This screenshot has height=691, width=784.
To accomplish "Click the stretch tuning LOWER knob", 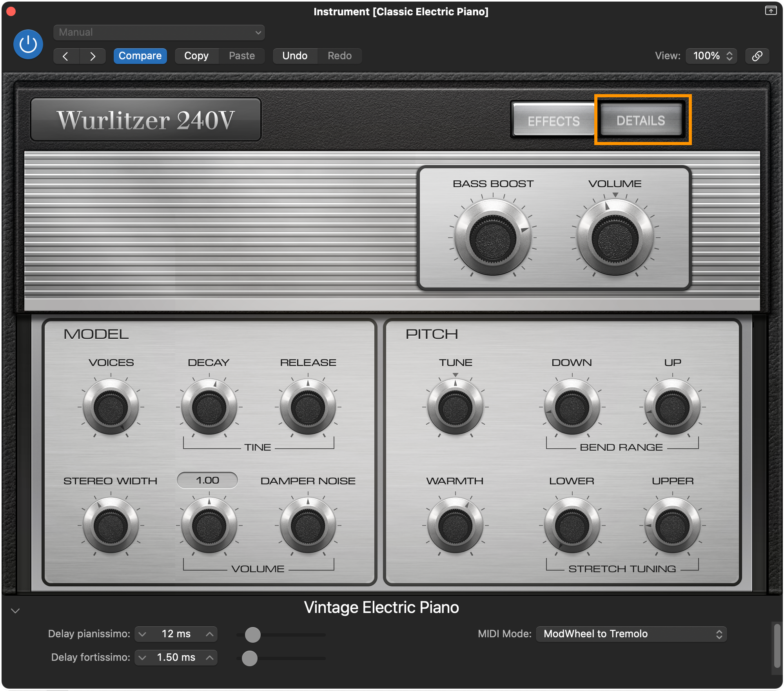I will pyautogui.click(x=572, y=526).
